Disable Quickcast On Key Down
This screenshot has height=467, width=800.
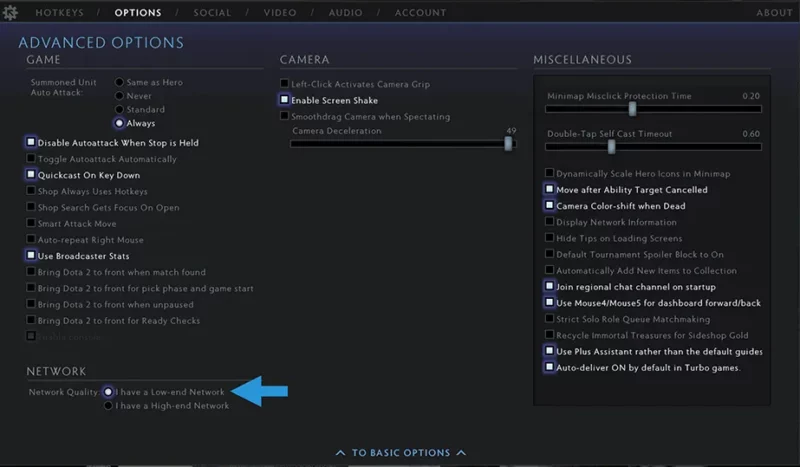[x=31, y=175]
